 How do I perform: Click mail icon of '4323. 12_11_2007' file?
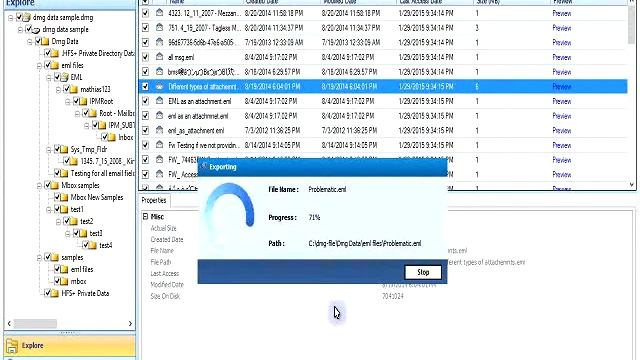[159, 13]
